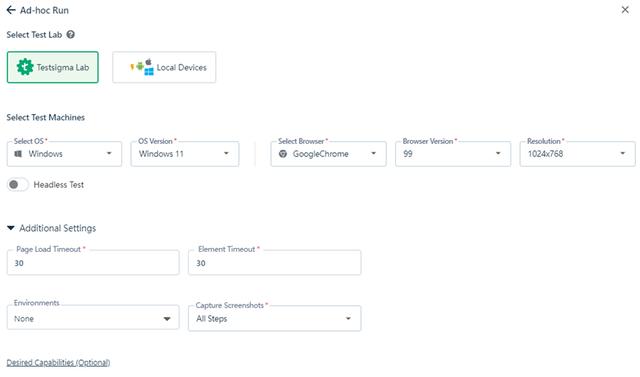
Task: Collapse the Additional Settings section
Action: (x=11, y=228)
